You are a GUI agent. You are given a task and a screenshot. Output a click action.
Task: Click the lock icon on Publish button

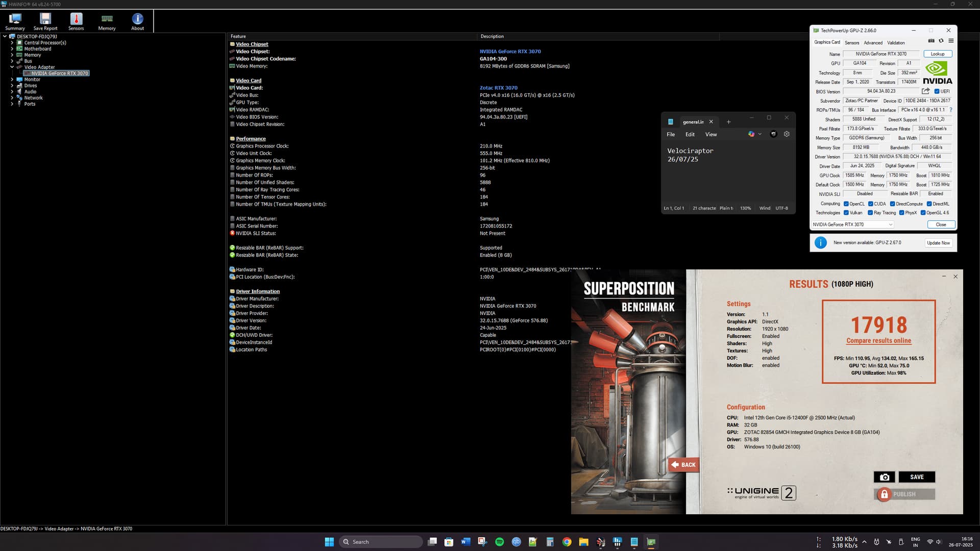(884, 494)
